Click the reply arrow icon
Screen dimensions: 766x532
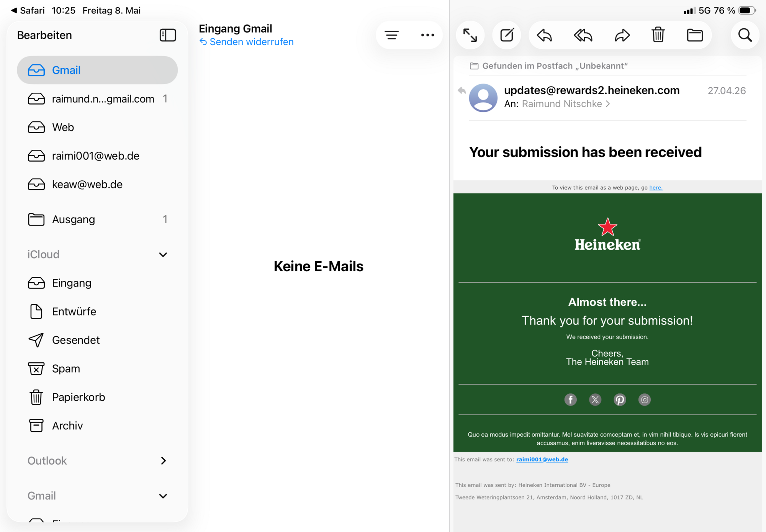(x=544, y=35)
